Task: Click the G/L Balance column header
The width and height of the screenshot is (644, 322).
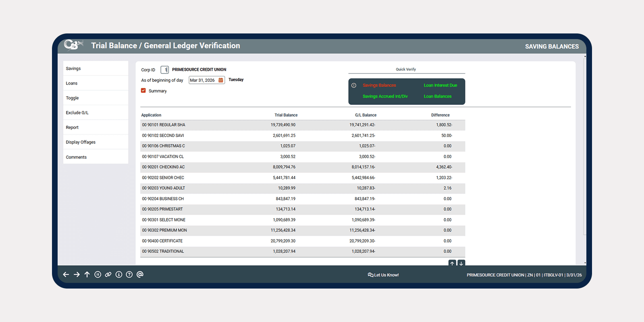Action: tap(366, 115)
